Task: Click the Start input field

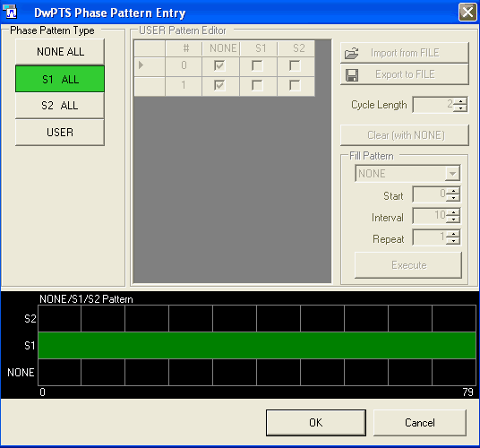Action: pos(430,194)
